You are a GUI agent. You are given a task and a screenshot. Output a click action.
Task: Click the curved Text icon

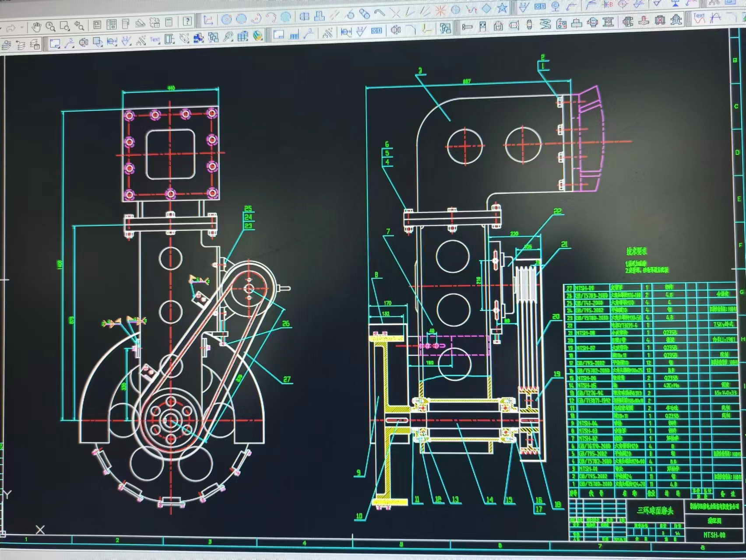click(x=699, y=17)
